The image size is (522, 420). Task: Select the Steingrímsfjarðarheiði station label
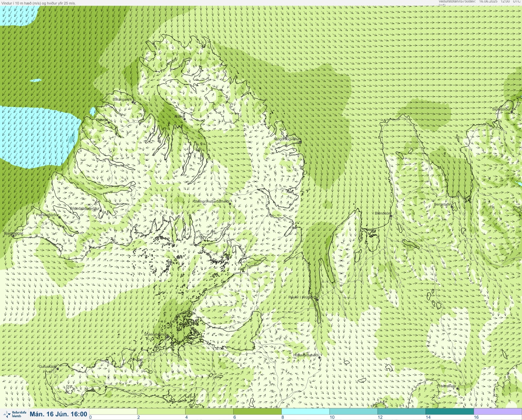click(211, 201)
